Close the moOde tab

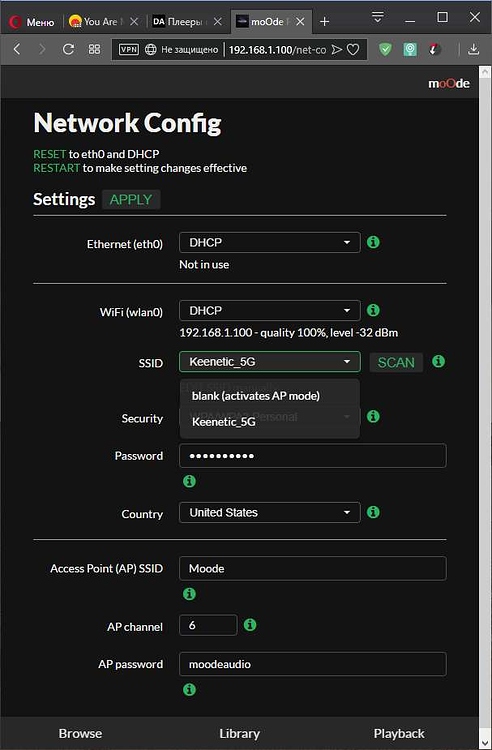(301, 22)
